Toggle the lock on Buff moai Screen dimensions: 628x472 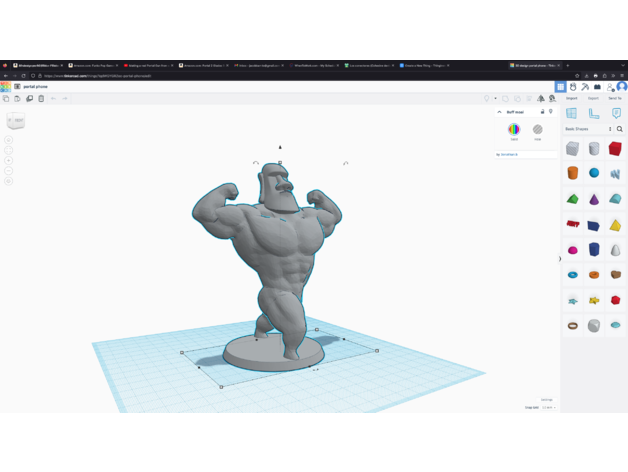pyautogui.click(x=542, y=112)
